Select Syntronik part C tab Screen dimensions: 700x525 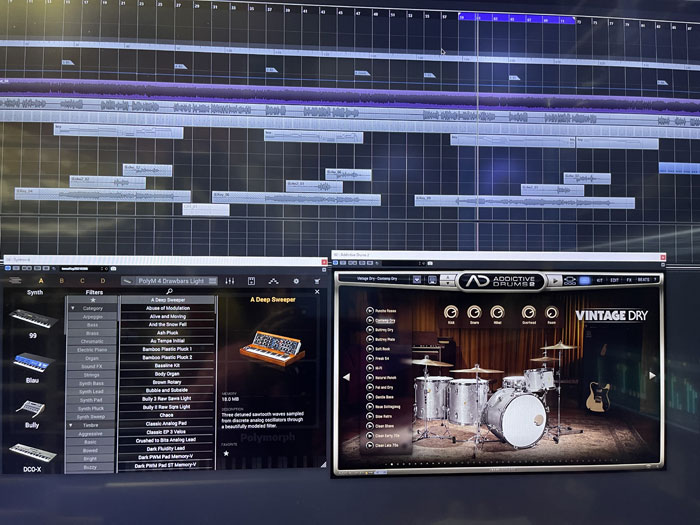(82, 281)
